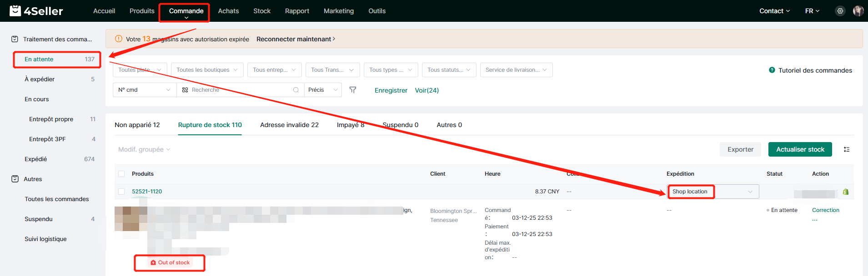Select À expédier in sidebar
The height and width of the screenshot is (276, 868).
40,79
